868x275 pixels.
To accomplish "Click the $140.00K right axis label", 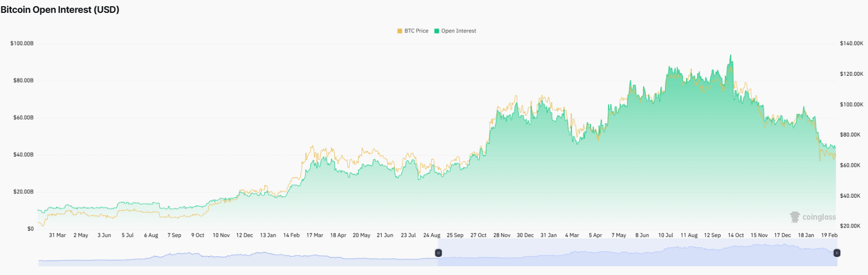I will (851, 43).
